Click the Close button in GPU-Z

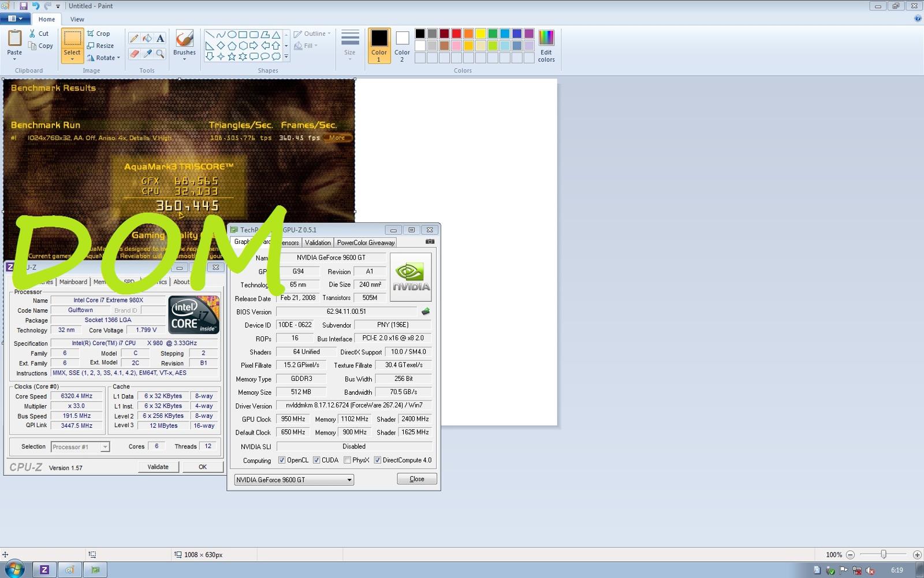[417, 479]
